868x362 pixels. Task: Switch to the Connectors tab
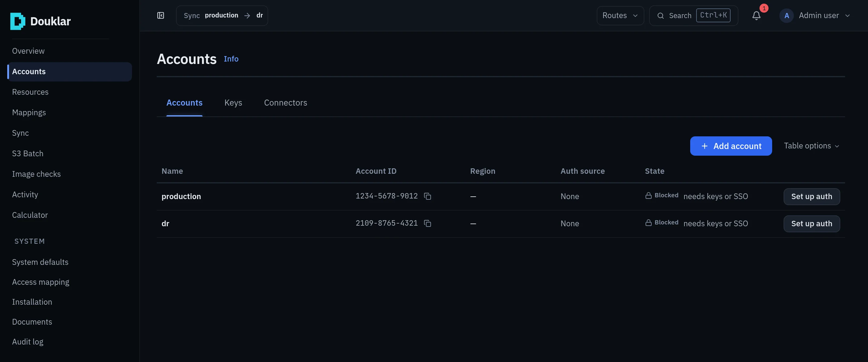(285, 103)
